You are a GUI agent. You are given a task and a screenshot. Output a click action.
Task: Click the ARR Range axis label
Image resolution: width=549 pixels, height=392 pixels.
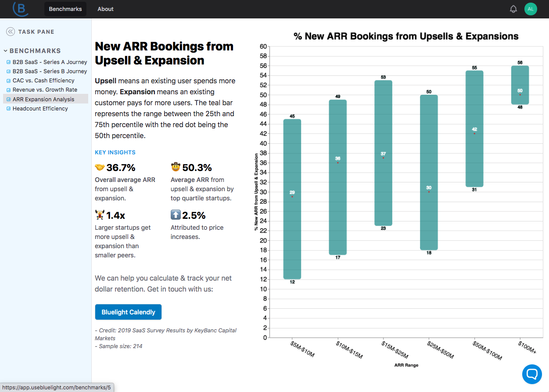[406, 365]
